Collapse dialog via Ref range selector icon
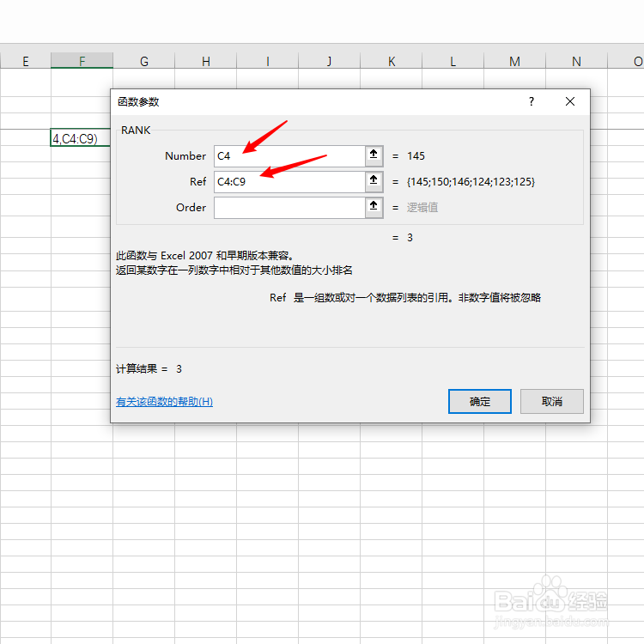The image size is (644, 644). click(x=374, y=181)
